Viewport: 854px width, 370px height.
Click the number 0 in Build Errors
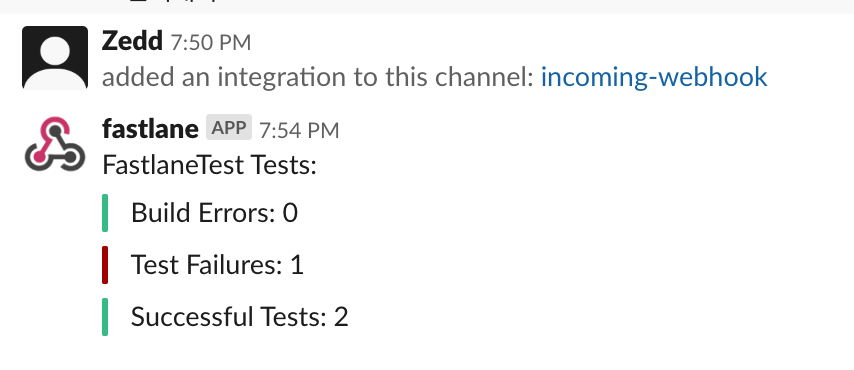[x=290, y=213]
